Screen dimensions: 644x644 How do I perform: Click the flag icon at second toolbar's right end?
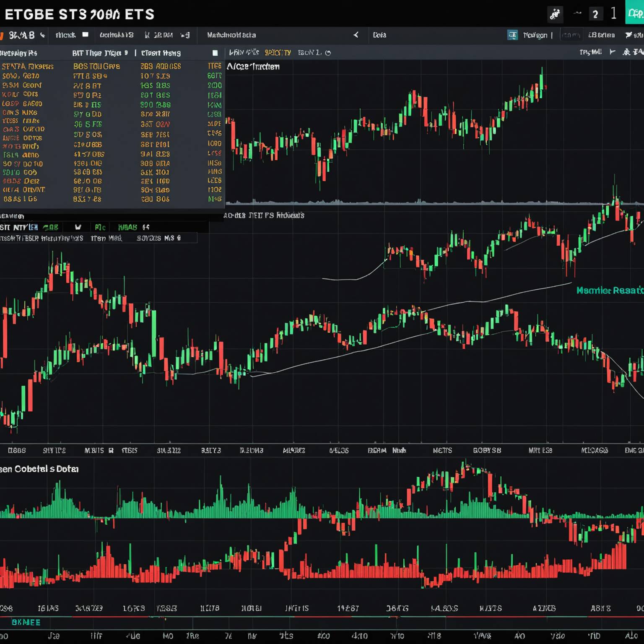tap(628, 35)
